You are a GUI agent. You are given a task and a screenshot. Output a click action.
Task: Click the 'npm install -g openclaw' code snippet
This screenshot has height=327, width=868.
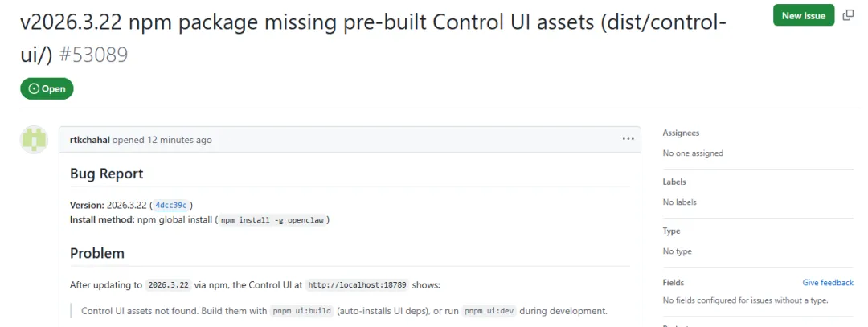[272, 220]
